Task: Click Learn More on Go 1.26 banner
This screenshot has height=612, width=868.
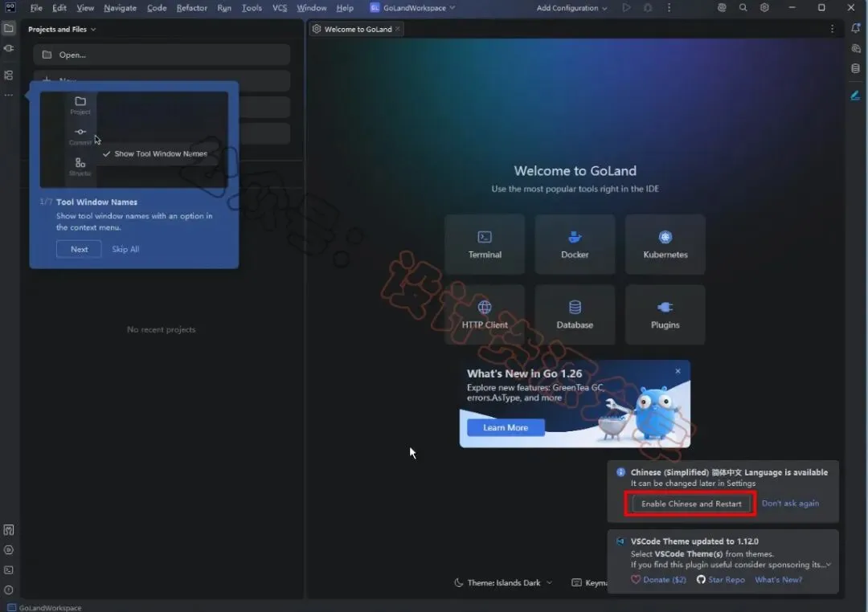Action: (506, 427)
